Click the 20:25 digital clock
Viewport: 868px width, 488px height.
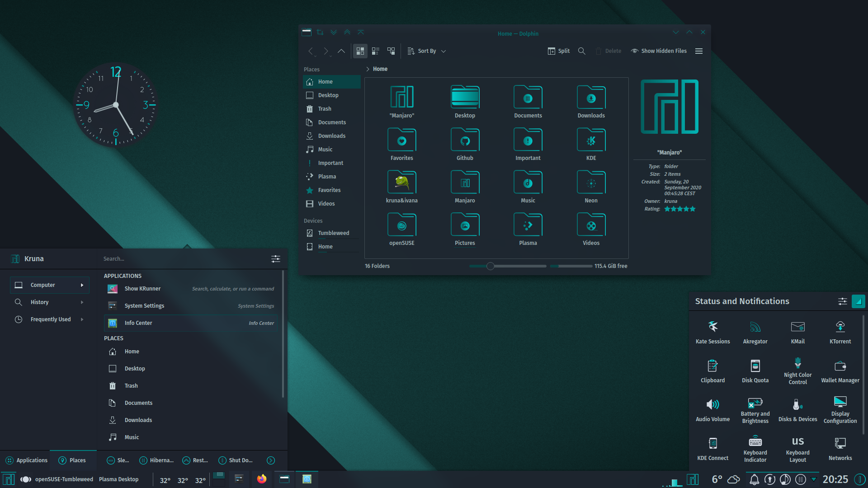pyautogui.click(x=835, y=479)
